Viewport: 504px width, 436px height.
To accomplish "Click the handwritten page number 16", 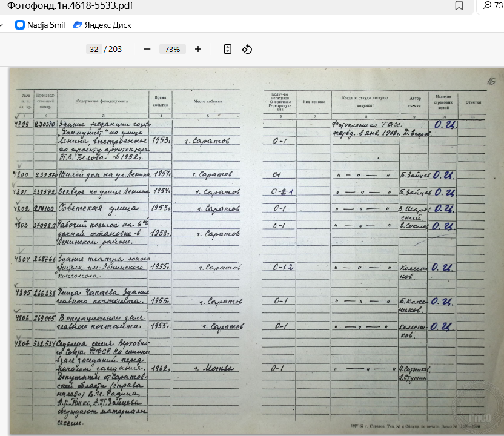I will pyautogui.click(x=491, y=81).
